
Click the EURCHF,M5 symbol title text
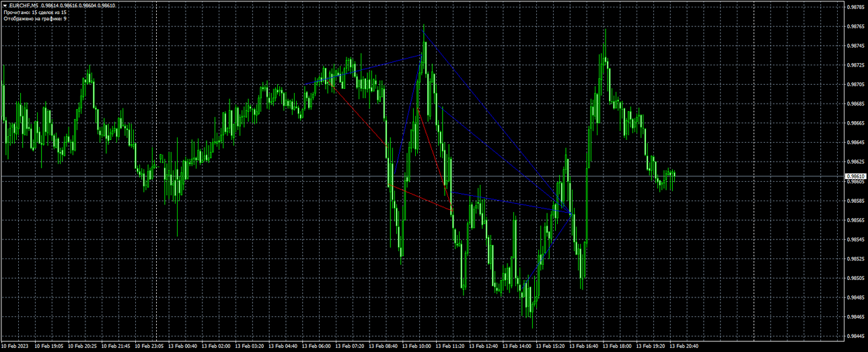24,5
